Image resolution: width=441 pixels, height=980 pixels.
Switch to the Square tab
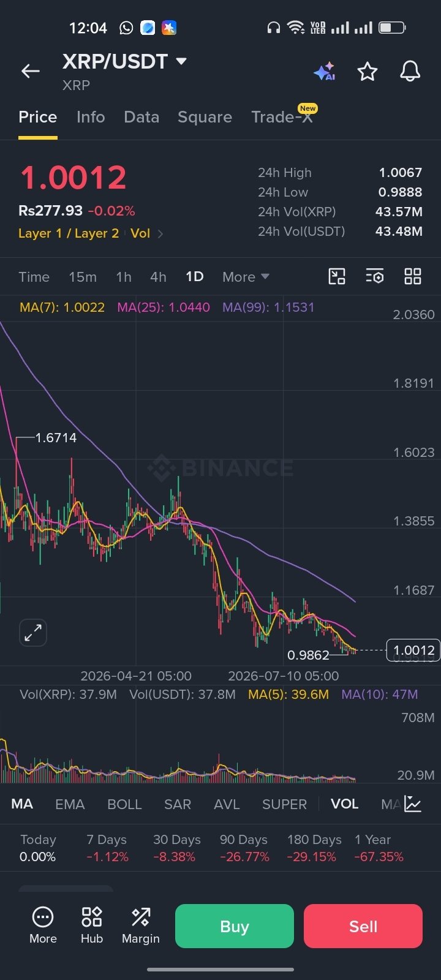coord(205,117)
